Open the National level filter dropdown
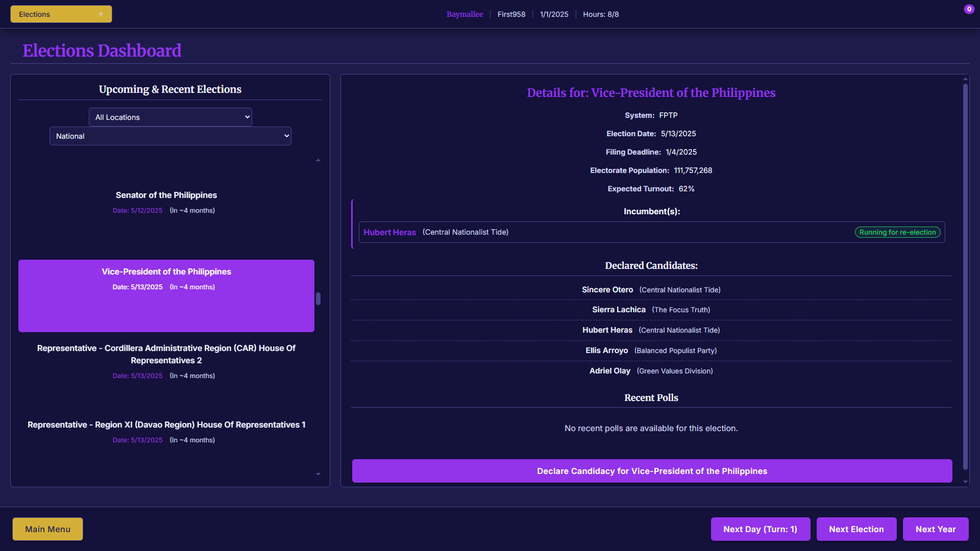The image size is (980, 551). pyautogui.click(x=170, y=136)
